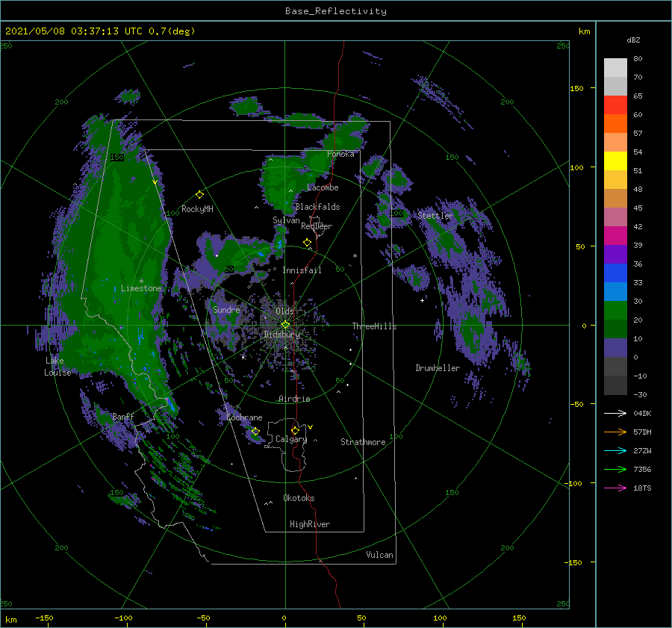
Task: Click the magenta 18TS arrow in legend
Action: 615,488
